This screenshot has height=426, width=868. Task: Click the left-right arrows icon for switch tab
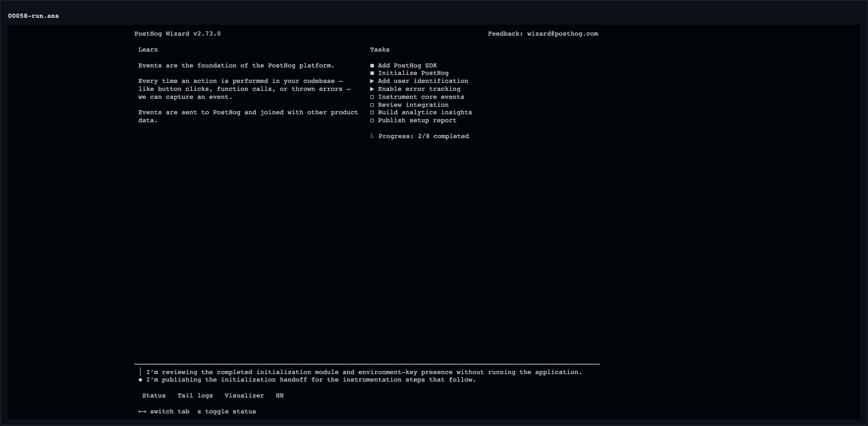pos(142,411)
